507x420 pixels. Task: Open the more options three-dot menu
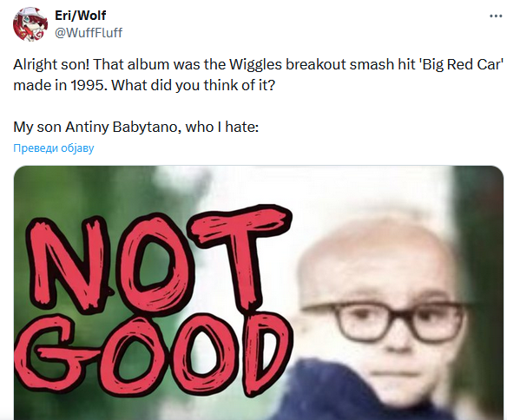click(x=496, y=16)
